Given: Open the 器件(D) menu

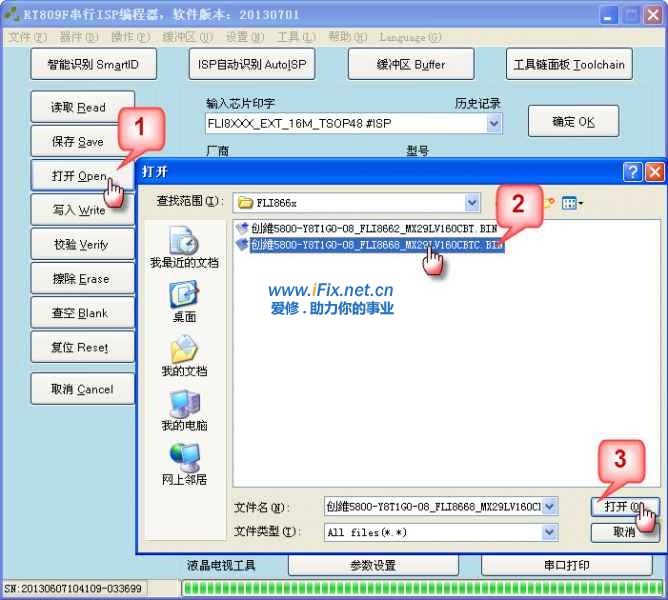Looking at the screenshot, I should click(79, 37).
